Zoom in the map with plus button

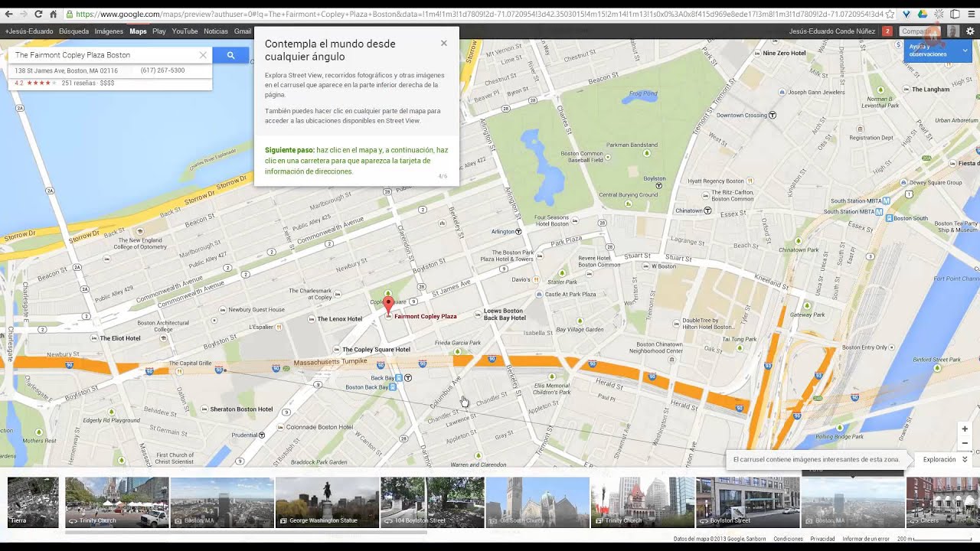tap(965, 429)
